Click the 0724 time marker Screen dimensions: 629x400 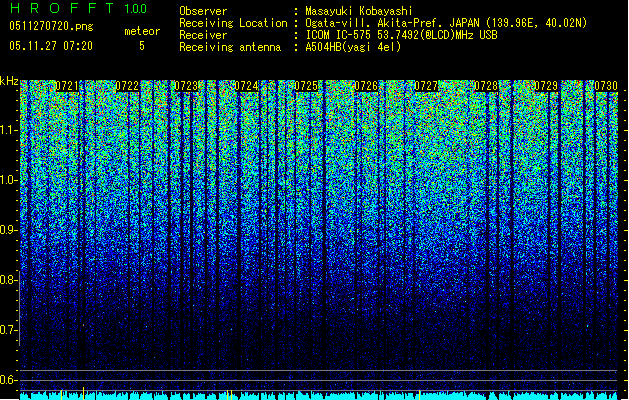point(246,86)
